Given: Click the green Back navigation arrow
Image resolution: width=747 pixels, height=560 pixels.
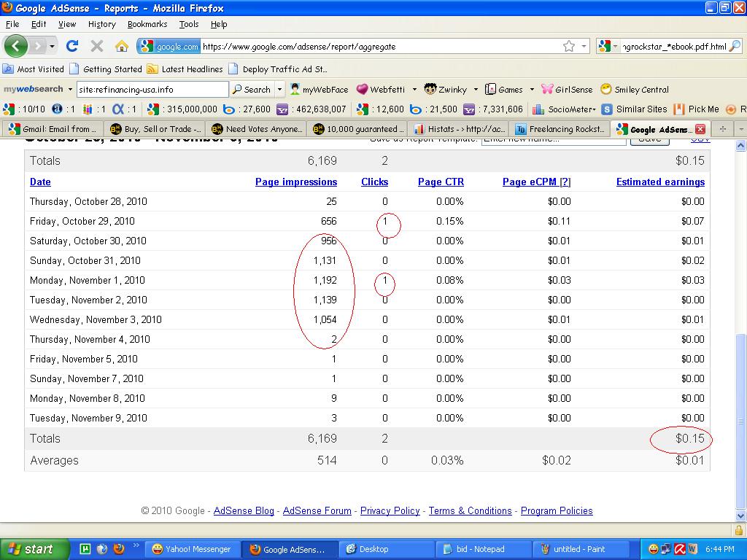Looking at the screenshot, I should (x=16, y=46).
